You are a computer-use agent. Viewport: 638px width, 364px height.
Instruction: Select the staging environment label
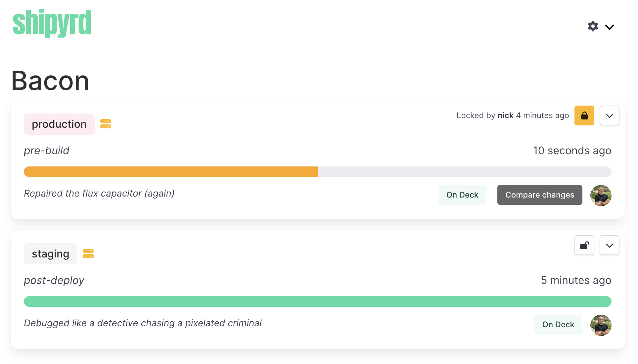tap(50, 253)
